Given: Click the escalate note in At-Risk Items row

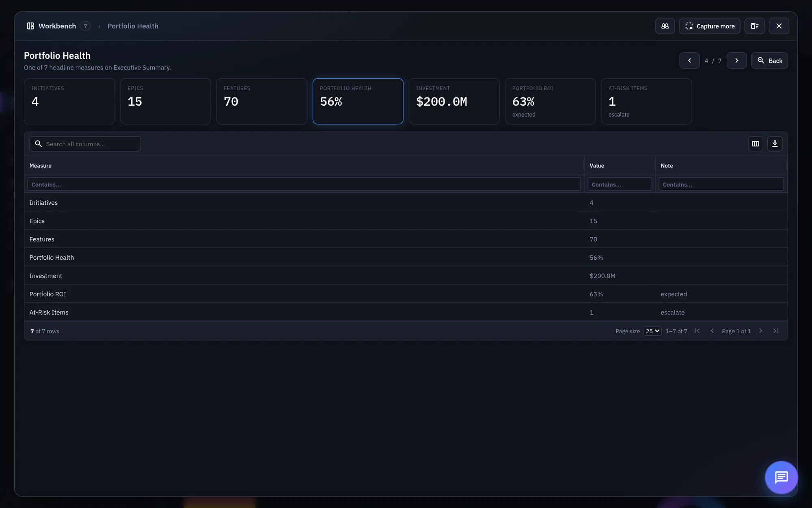Looking at the screenshot, I should click(672, 313).
